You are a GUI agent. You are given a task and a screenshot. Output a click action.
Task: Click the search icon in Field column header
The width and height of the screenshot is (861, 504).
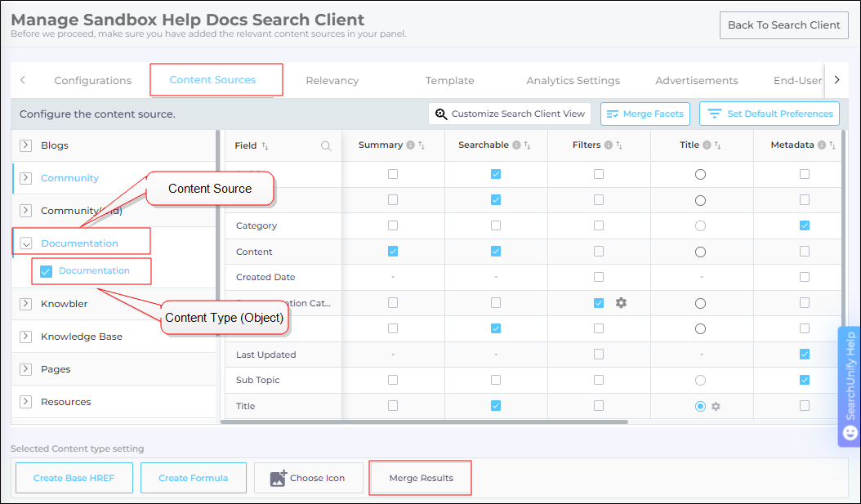point(326,146)
